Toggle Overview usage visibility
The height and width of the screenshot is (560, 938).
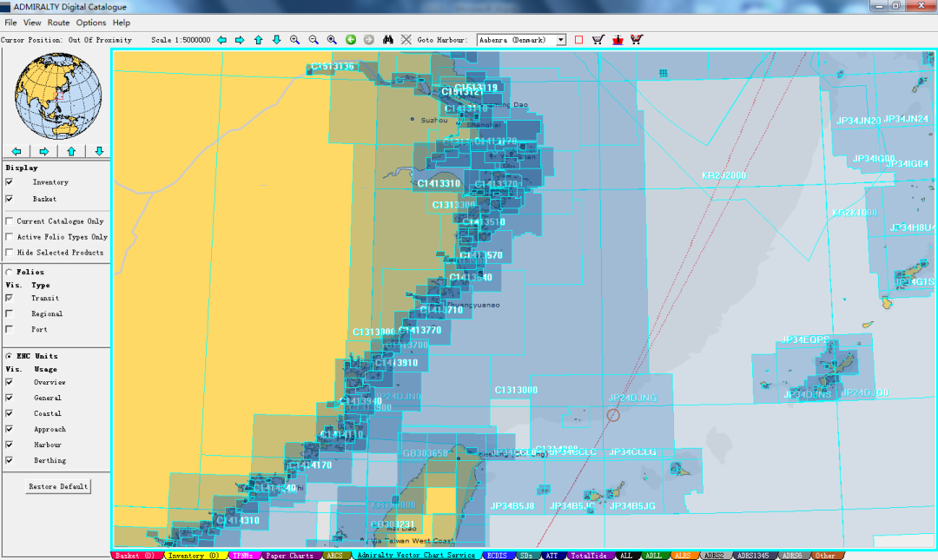(x=9, y=382)
